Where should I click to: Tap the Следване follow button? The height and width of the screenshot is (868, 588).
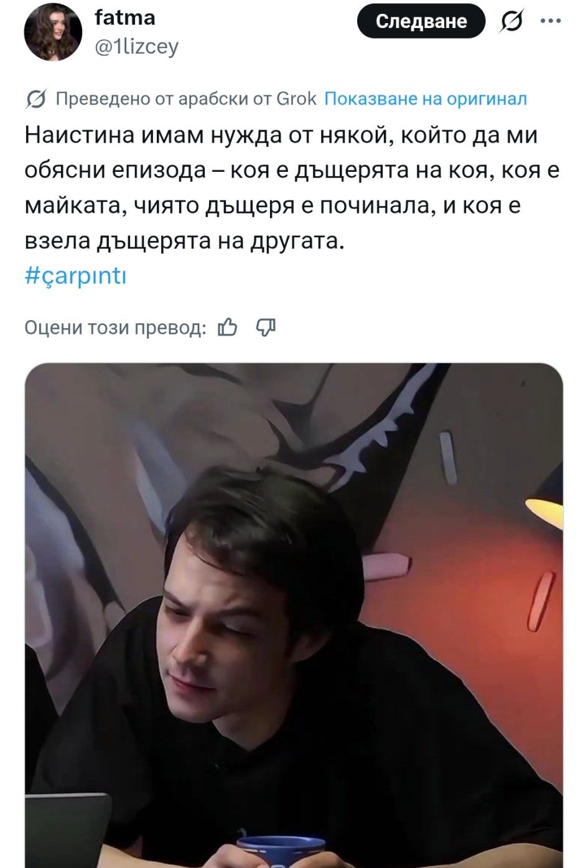pos(421,21)
